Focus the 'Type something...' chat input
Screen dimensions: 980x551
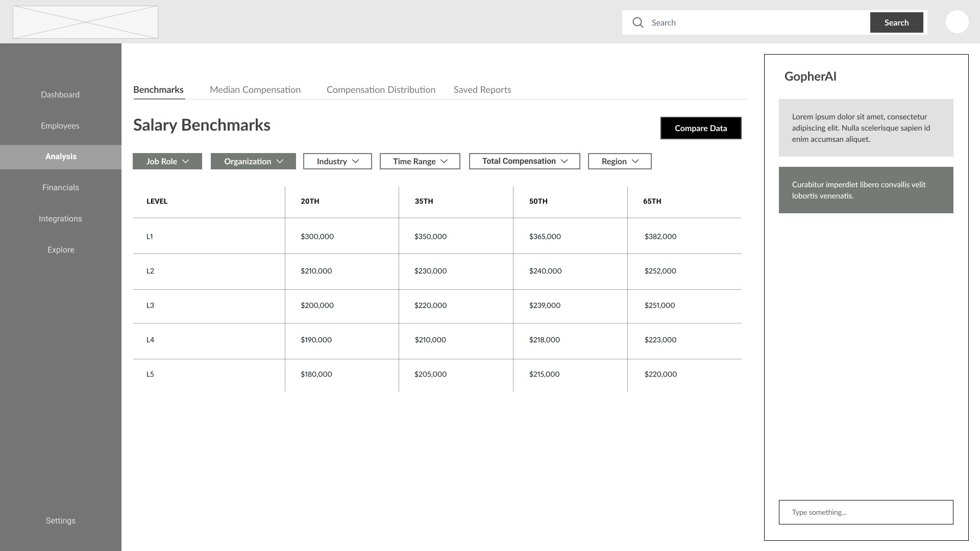tap(866, 512)
